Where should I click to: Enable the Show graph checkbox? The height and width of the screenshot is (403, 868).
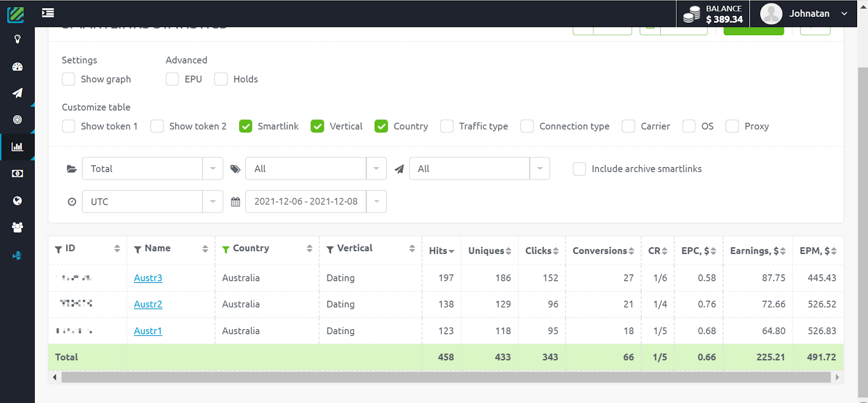pos(68,79)
